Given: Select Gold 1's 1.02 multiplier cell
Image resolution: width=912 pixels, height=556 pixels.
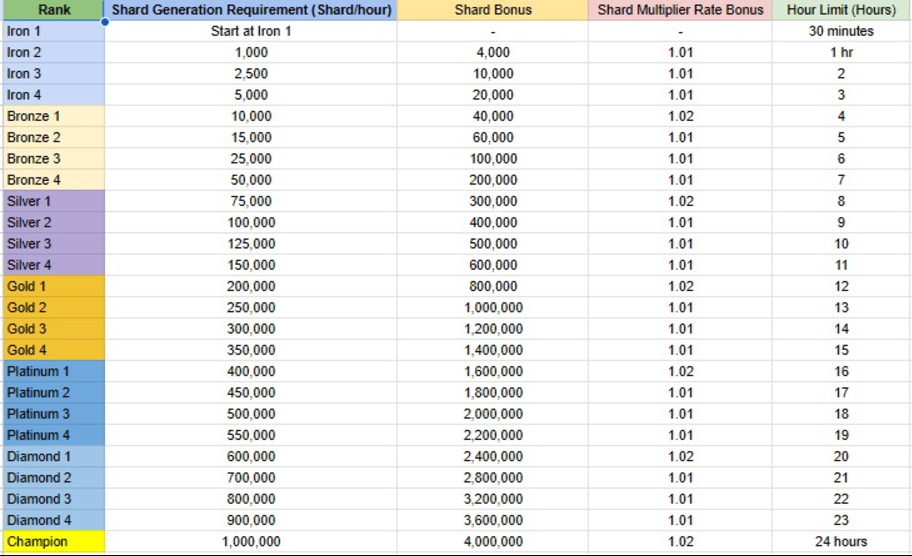Looking at the screenshot, I should pos(680,286).
